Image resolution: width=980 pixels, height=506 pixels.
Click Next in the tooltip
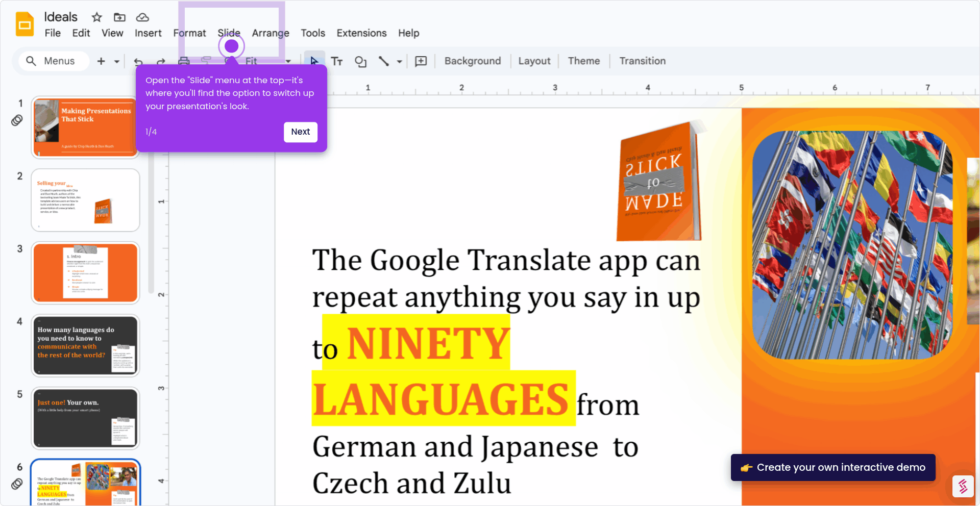click(x=301, y=132)
